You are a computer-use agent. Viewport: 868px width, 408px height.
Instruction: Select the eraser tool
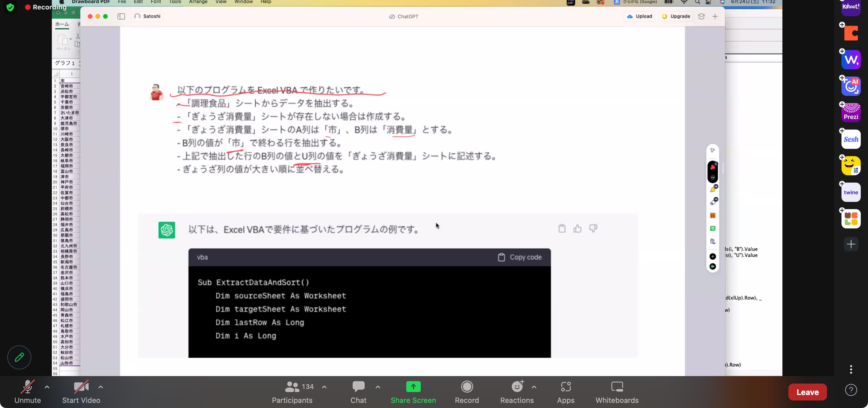click(x=712, y=202)
